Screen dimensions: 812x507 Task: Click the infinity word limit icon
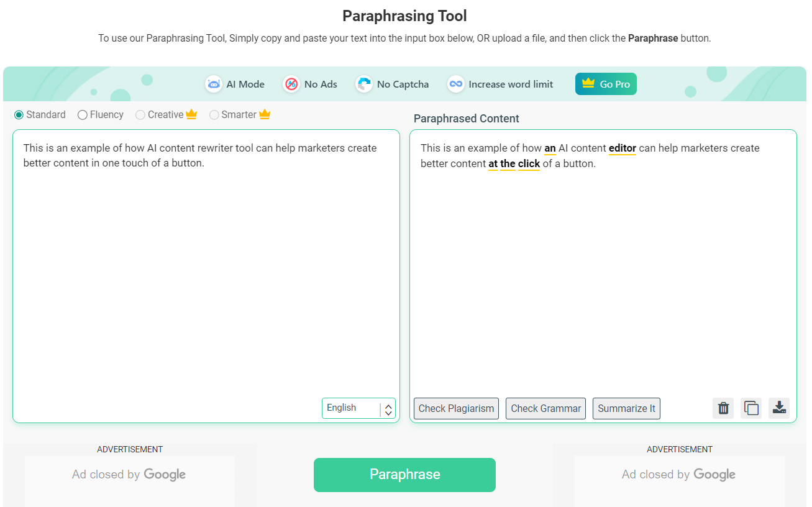pos(456,84)
